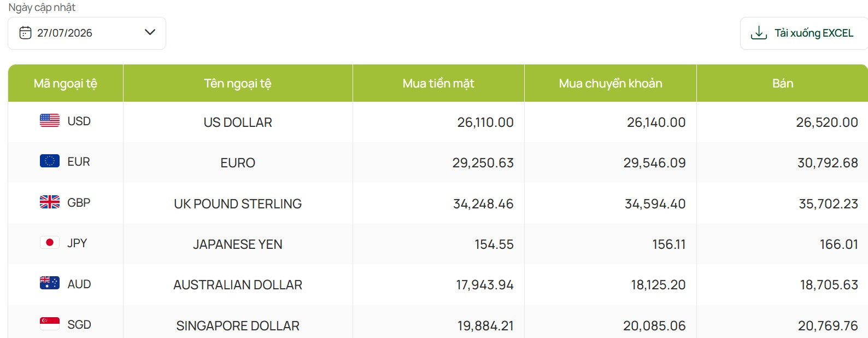Click the US flag icon
The image size is (868, 338).
click(50, 121)
